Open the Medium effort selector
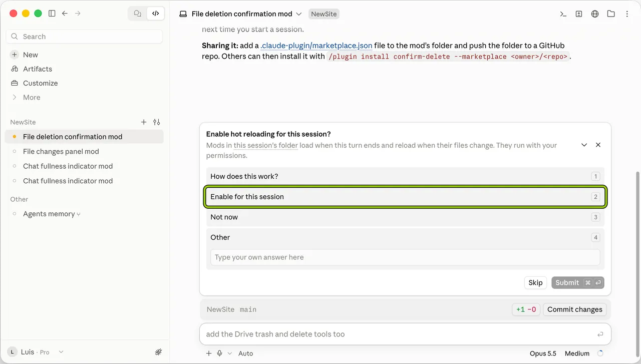 click(577, 353)
